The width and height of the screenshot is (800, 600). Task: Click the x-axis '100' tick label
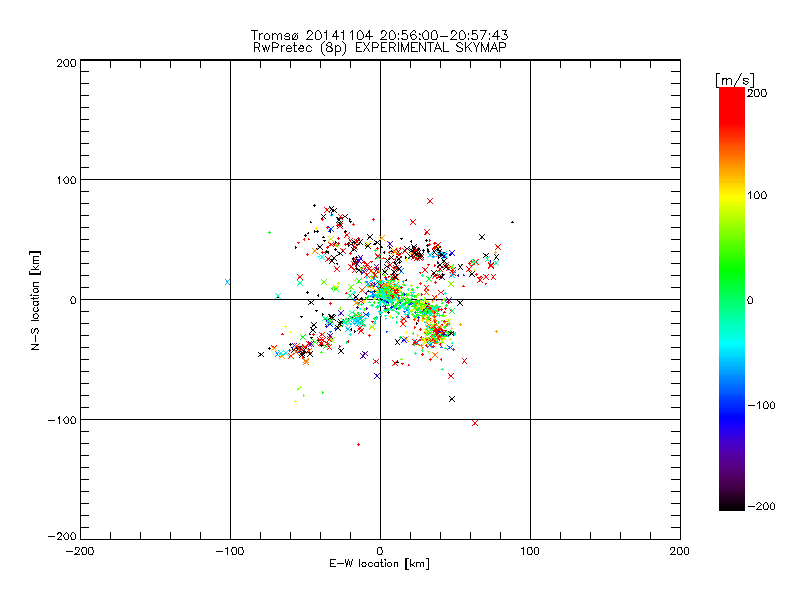pyautogui.click(x=530, y=551)
